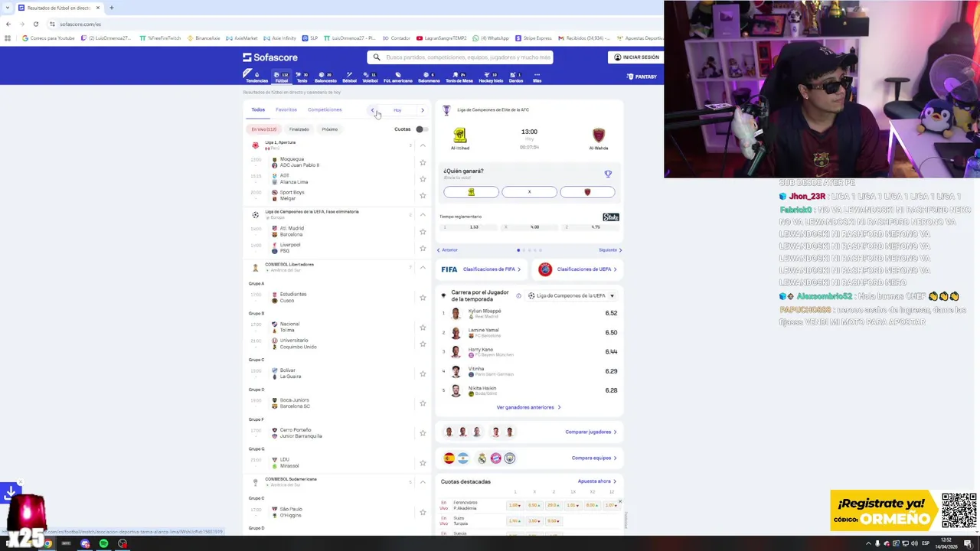This screenshot has height=551, width=980.
Task: Collapse the CONMEBOL Sudamericana section
Action: [x=423, y=482]
